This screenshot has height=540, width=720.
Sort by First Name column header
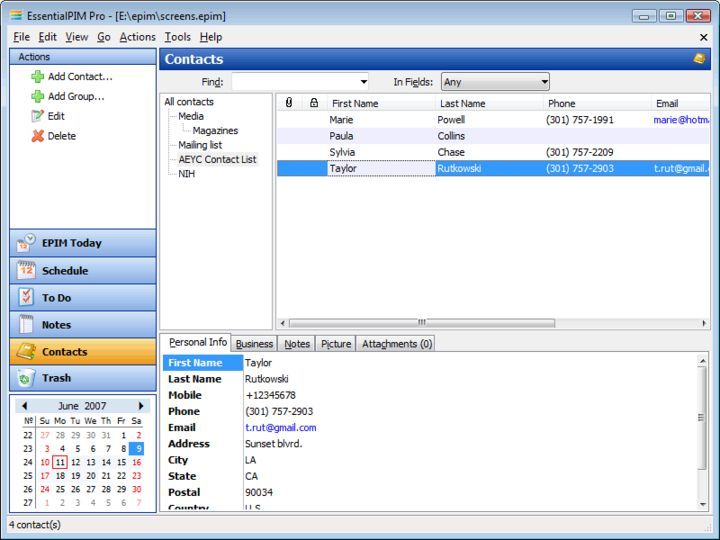pyautogui.click(x=381, y=103)
